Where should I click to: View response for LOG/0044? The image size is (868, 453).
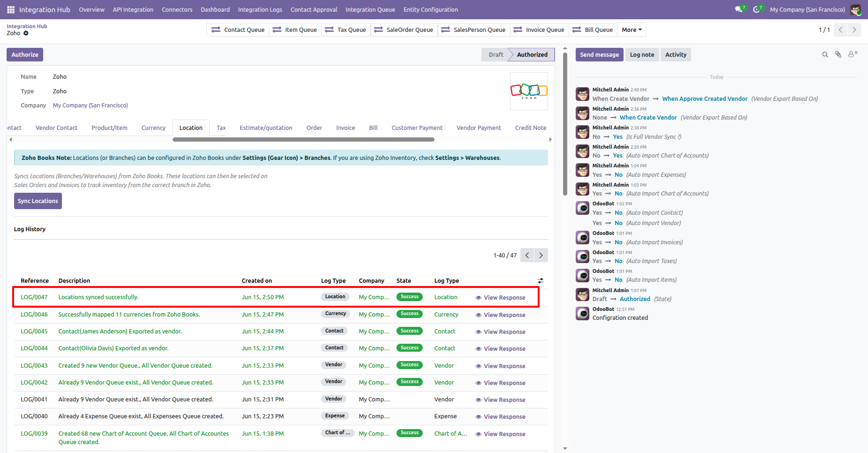(501, 349)
